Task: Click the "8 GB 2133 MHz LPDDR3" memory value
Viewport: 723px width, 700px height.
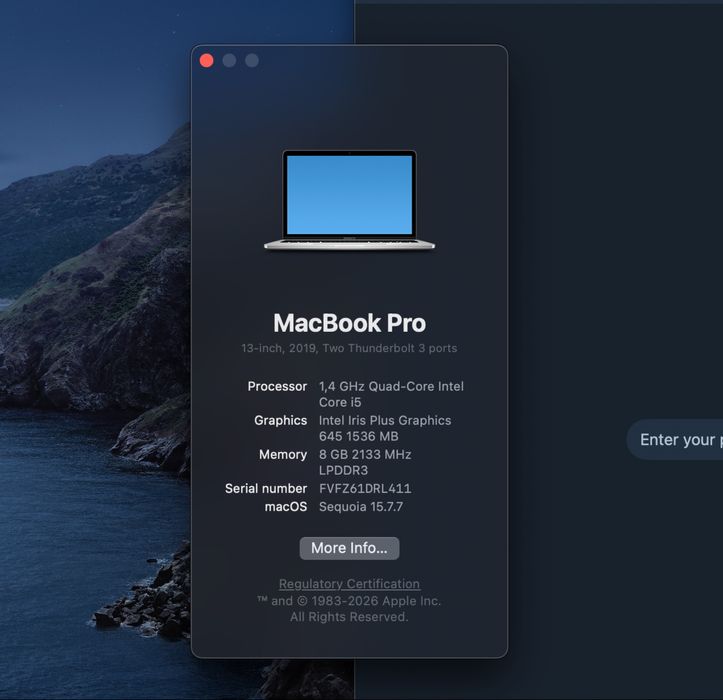Action: [365, 462]
